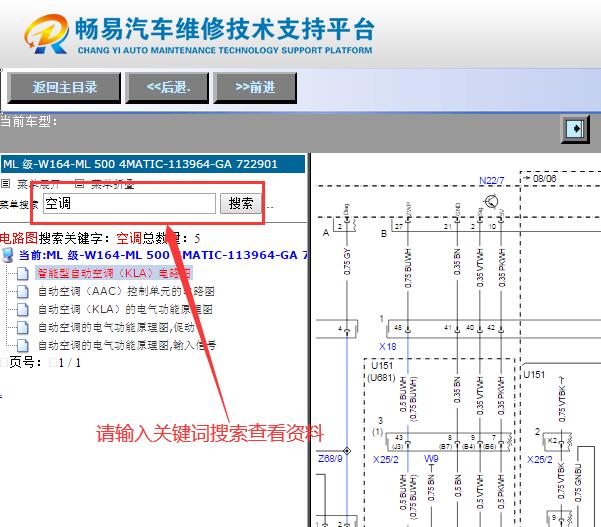Select the 当前:ML 级-W164-ML 500 tree root
Screen dimensions: 601x527
point(163,255)
